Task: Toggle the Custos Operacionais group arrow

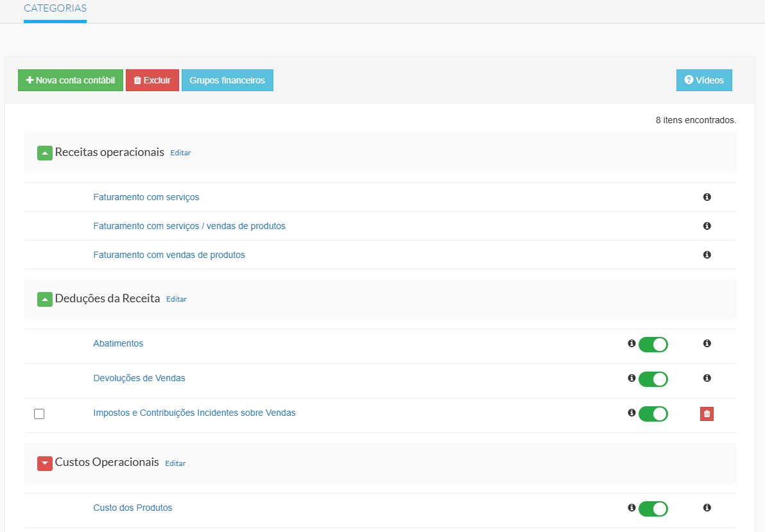Action: click(x=45, y=463)
